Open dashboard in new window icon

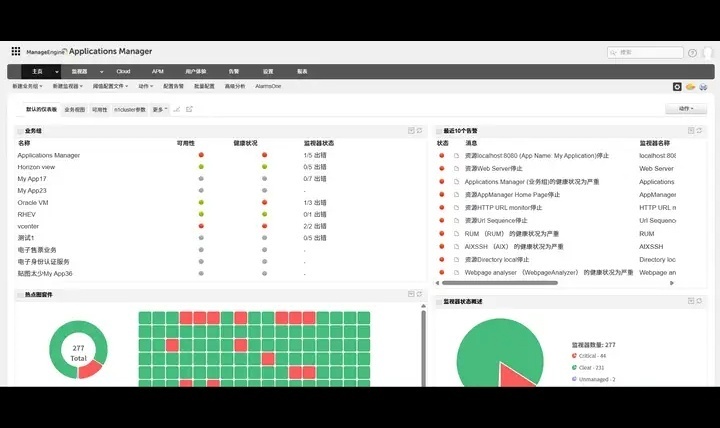click(189, 109)
